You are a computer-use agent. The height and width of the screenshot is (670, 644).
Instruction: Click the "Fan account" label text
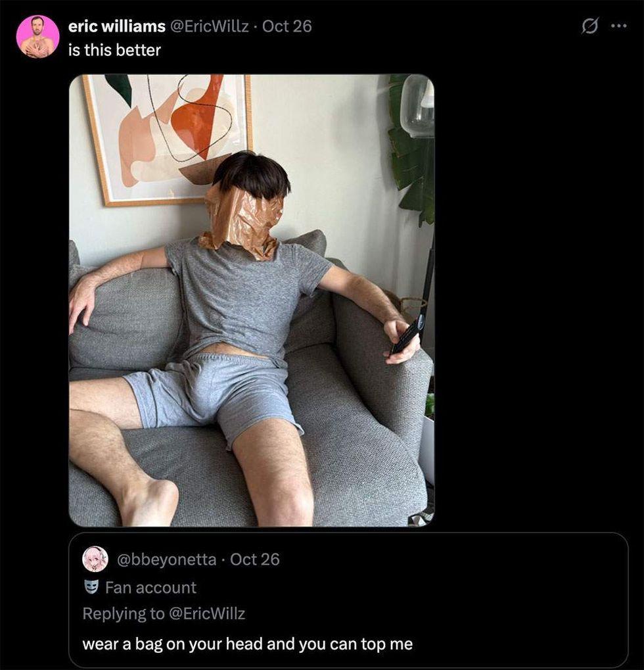click(150, 587)
